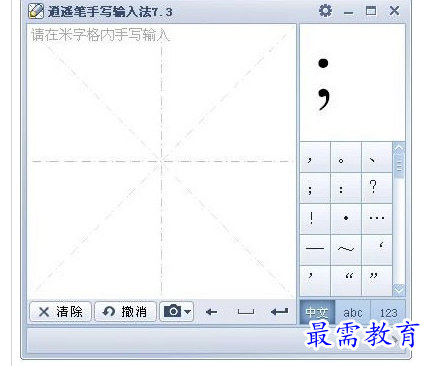Expand the camera dropdown arrow

pos(188,312)
